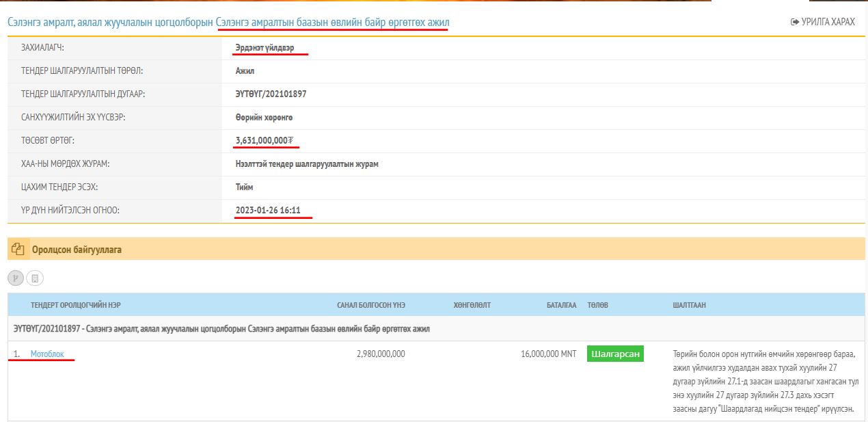Image resolution: width=868 pixels, height=422 pixels.
Task: Click the ТӨЛӨВ column header
Action: (x=597, y=305)
